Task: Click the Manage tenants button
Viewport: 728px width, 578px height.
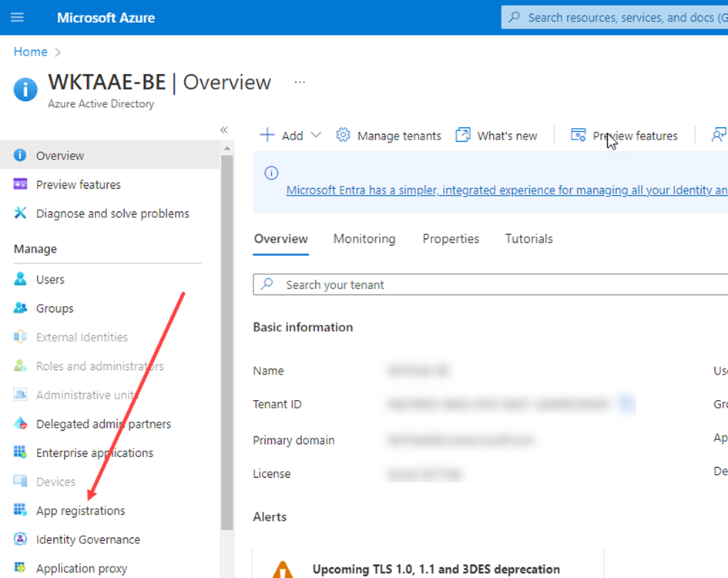Action: 389,136
